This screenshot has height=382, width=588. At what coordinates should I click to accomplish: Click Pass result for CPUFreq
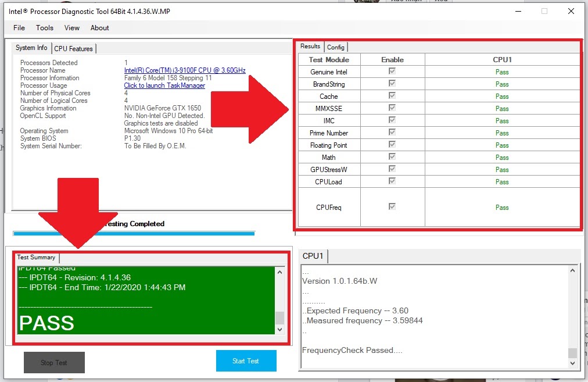[x=502, y=208]
